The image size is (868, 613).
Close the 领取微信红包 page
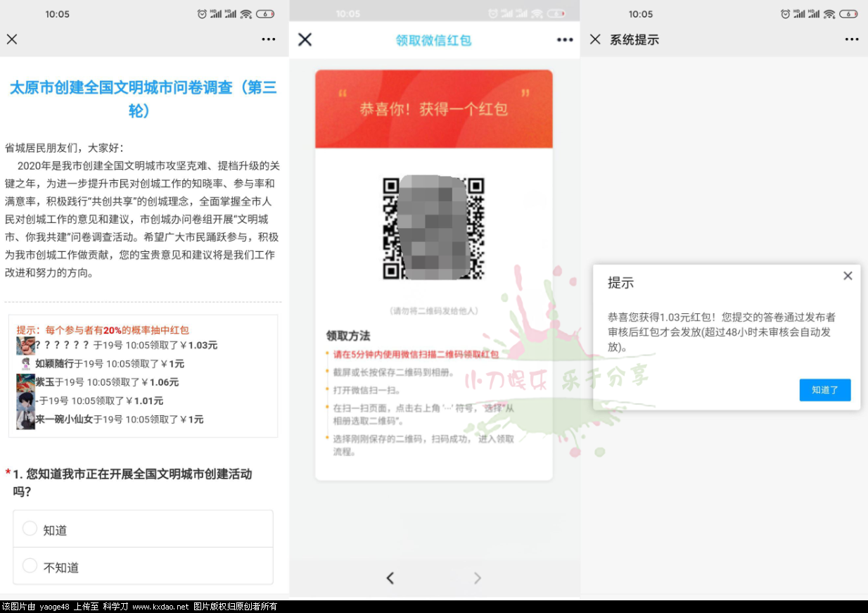click(305, 39)
